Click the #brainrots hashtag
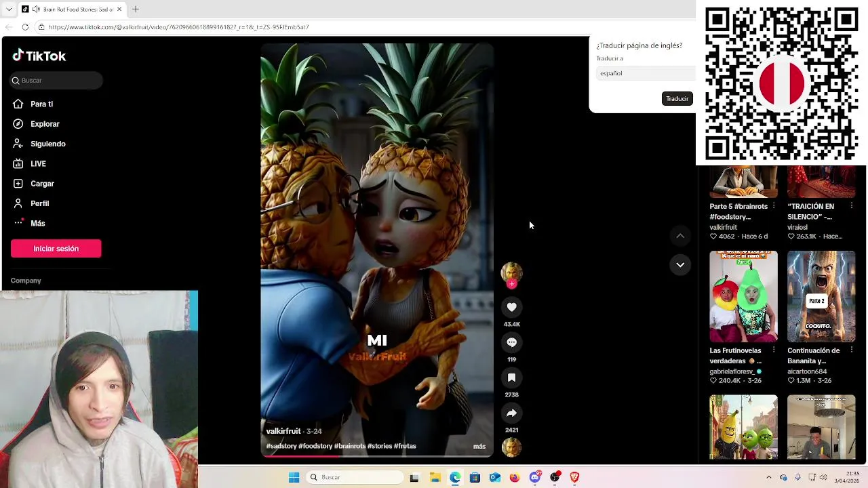The image size is (868, 488). [350, 446]
